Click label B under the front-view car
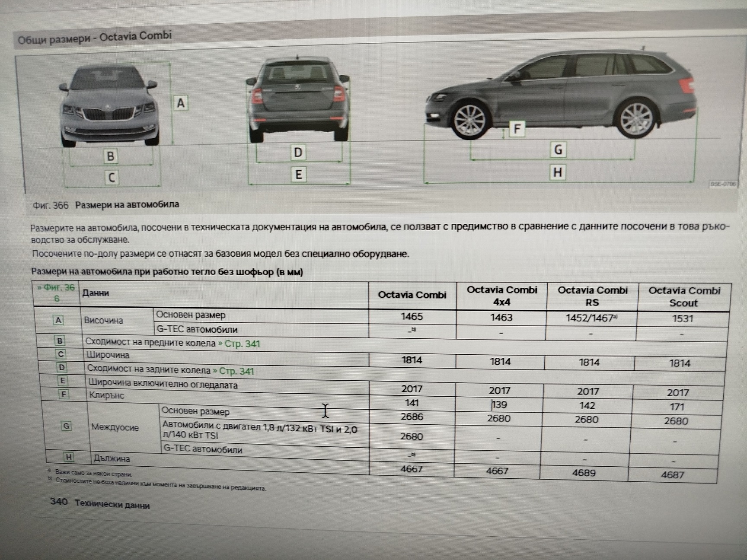 (110, 156)
